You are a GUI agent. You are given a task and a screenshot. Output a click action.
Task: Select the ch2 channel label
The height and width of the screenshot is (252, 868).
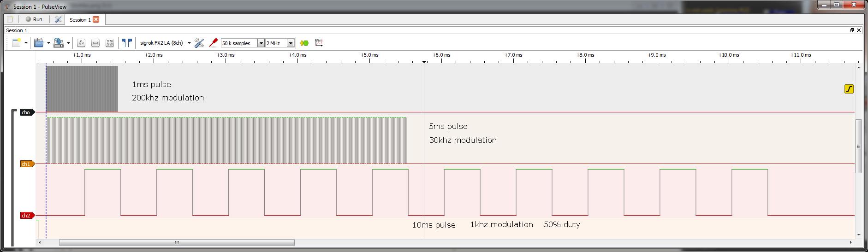pyautogui.click(x=27, y=216)
